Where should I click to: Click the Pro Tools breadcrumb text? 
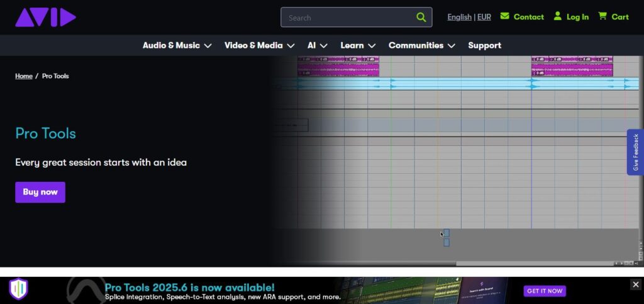point(55,76)
